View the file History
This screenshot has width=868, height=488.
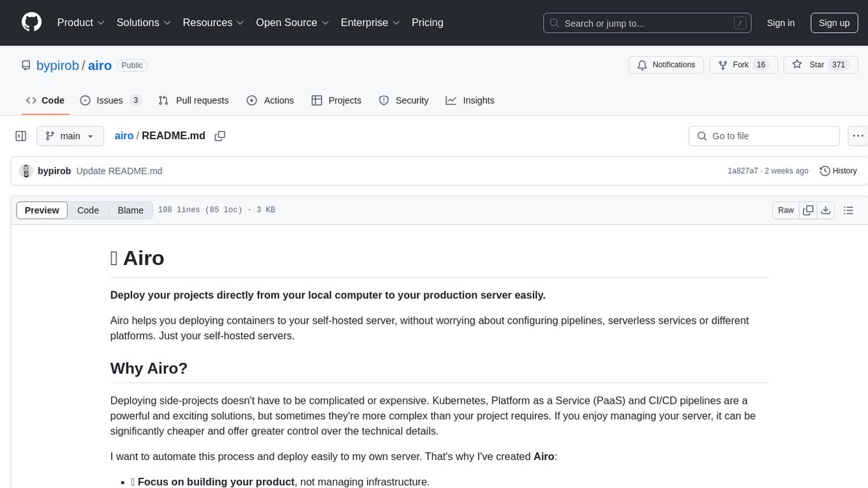coord(838,171)
